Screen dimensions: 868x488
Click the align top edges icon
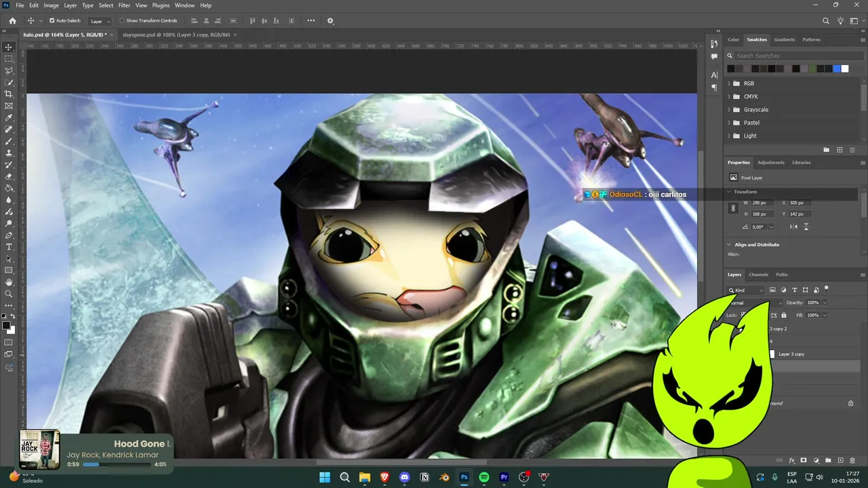tap(252, 21)
